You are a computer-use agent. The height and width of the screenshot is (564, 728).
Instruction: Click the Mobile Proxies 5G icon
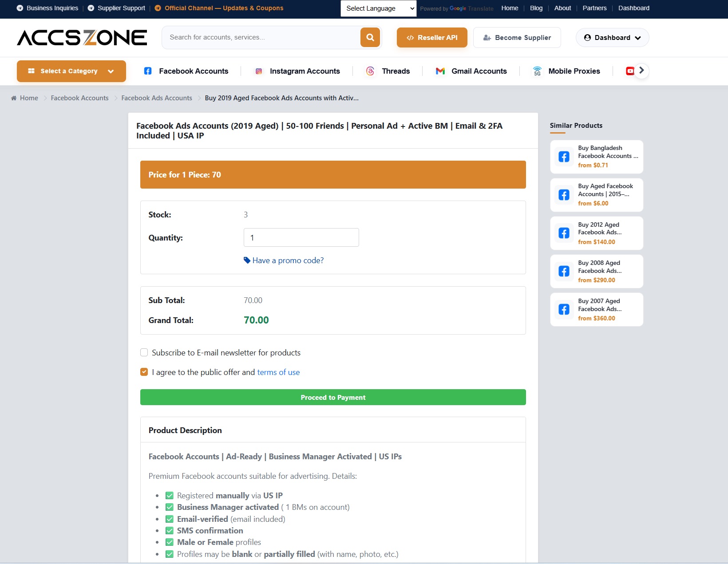[x=537, y=71]
